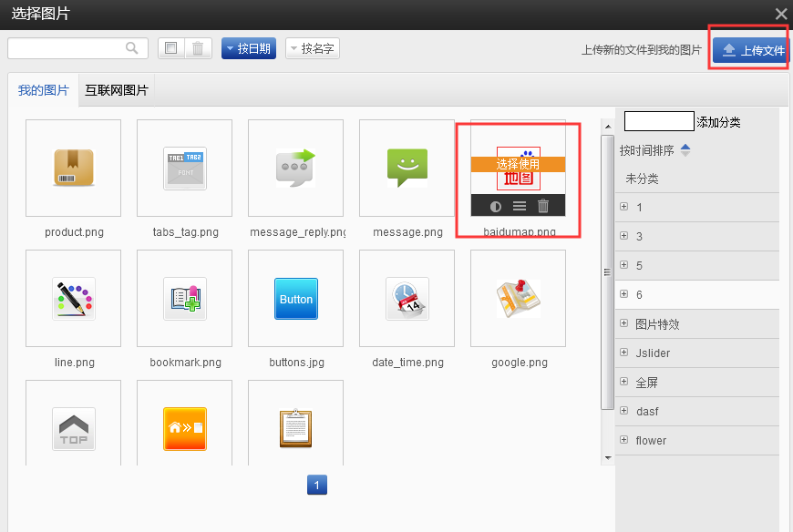793x532 pixels.
Task: Select the product.png box icon
Action: [74, 168]
